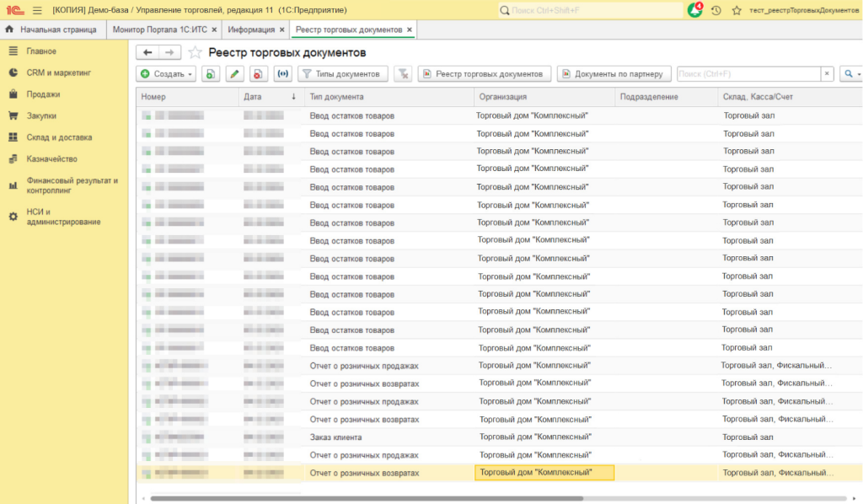Open Склад и доставка section
863x504 pixels.
[x=59, y=137]
